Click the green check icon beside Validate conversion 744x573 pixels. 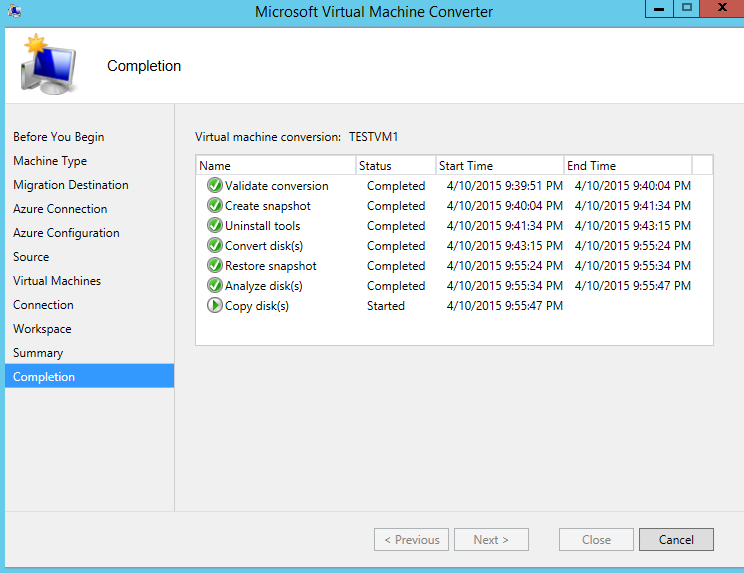pyautogui.click(x=214, y=185)
